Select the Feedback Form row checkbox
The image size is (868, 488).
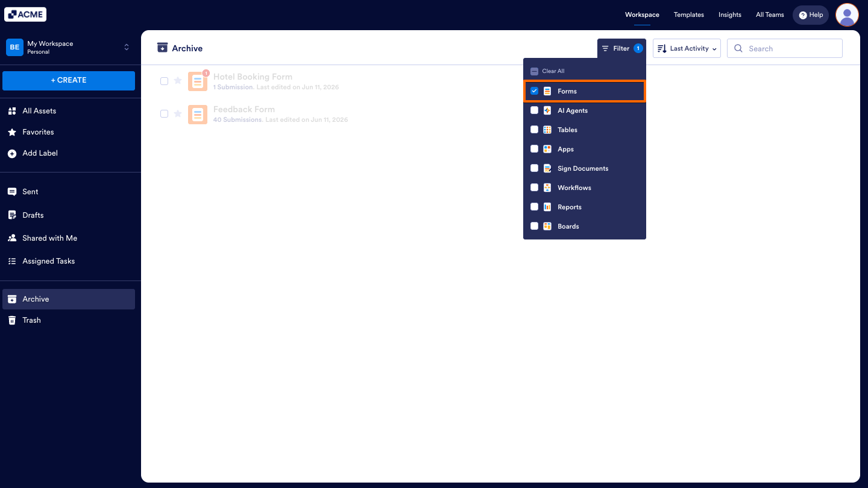[x=164, y=113]
